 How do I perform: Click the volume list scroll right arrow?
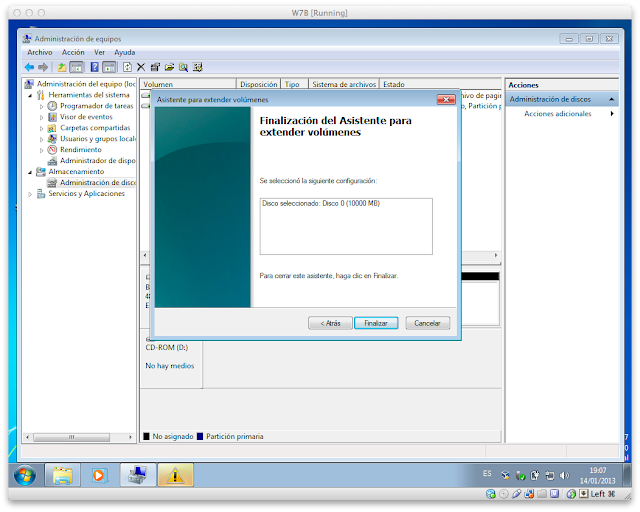click(496, 255)
